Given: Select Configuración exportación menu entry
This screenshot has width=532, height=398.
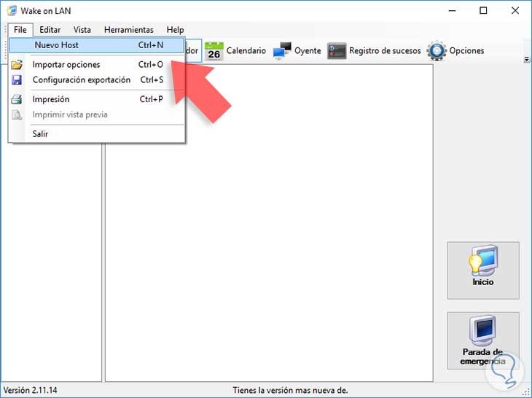Looking at the screenshot, I should [x=97, y=79].
